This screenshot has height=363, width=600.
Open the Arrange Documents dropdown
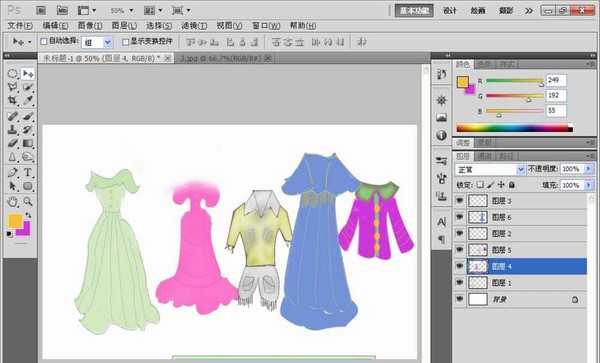point(153,11)
